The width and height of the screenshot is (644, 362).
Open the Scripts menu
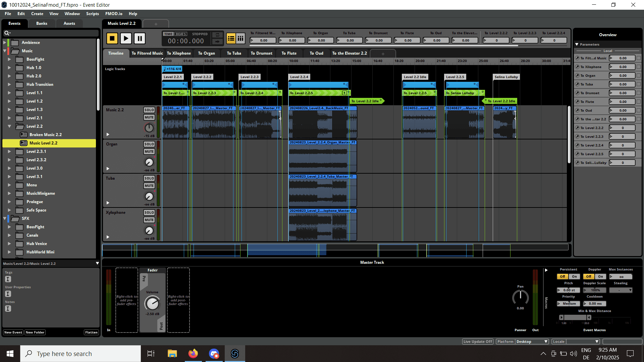92,14
